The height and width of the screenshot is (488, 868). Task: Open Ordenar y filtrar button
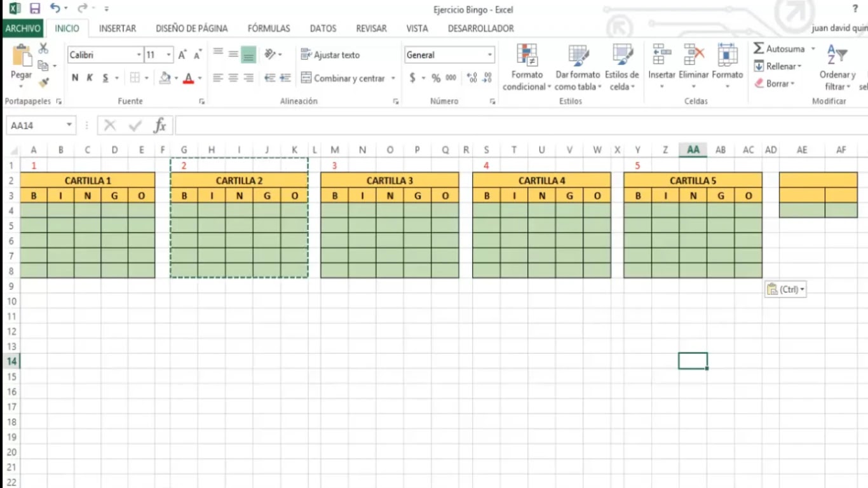(x=837, y=68)
